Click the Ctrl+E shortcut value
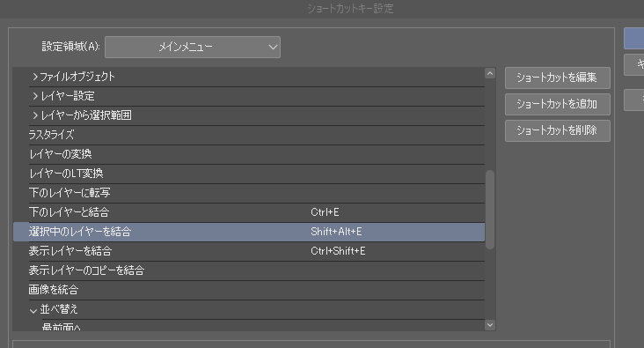The image size is (644, 348). [x=325, y=212]
